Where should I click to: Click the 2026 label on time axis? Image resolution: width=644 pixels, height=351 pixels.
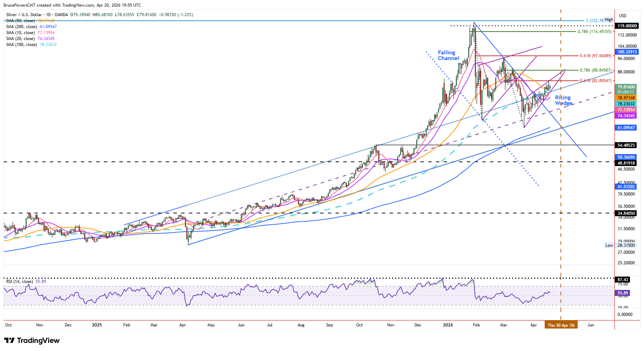coord(448,325)
